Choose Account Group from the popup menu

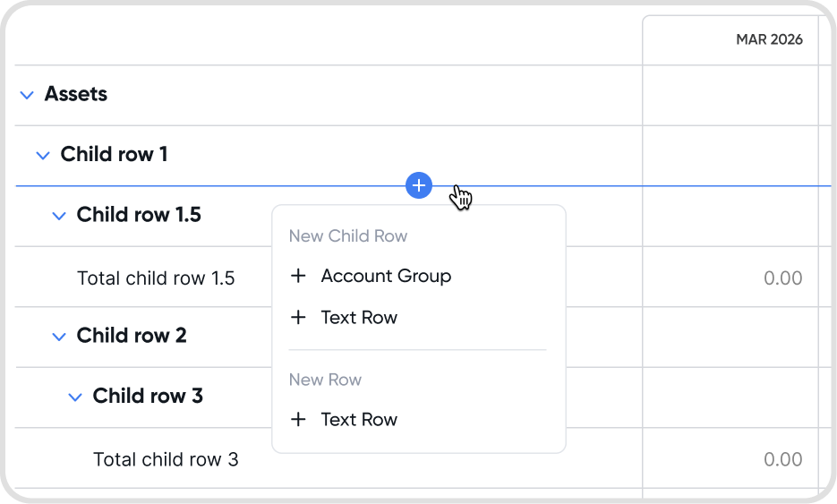pyautogui.click(x=386, y=276)
